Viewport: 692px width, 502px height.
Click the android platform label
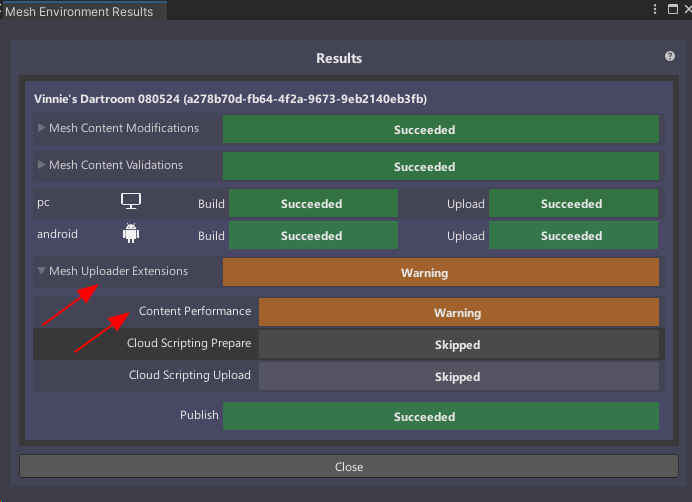pos(57,234)
